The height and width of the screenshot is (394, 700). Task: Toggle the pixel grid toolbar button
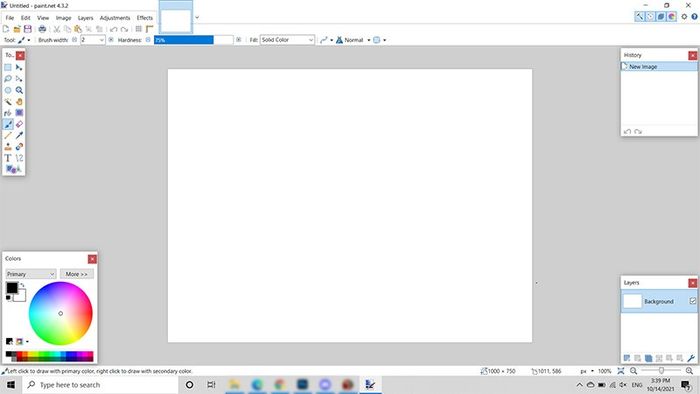coord(139,29)
